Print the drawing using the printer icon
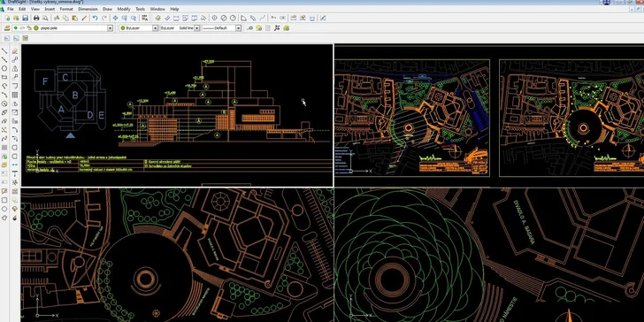The height and width of the screenshot is (322, 644). (x=36, y=18)
